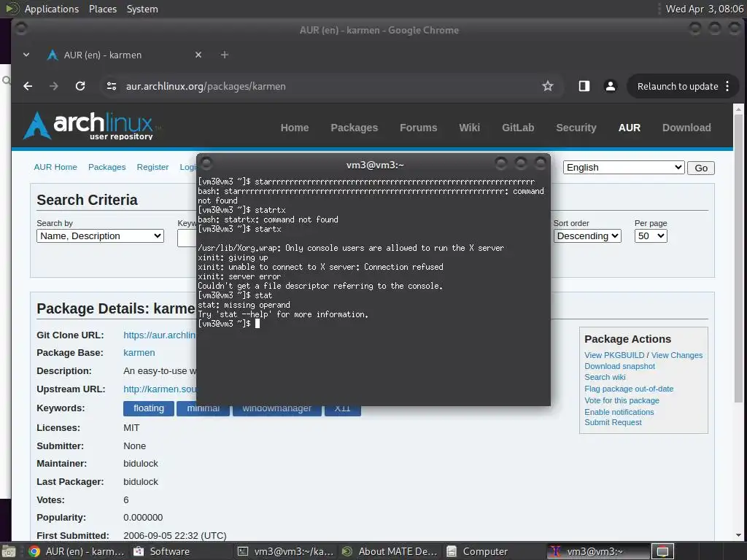747x560 pixels.
Task: View site information icon in address bar
Action: (x=112, y=86)
